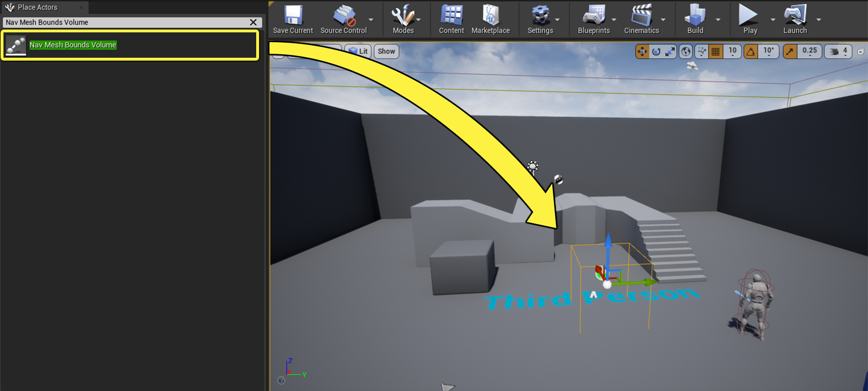Toggle grid snapping on or off

pyautogui.click(x=715, y=51)
